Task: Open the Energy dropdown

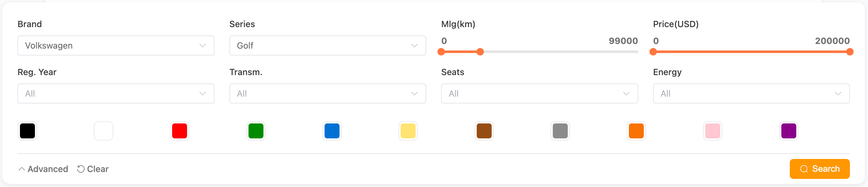Action: pos(751,93)
